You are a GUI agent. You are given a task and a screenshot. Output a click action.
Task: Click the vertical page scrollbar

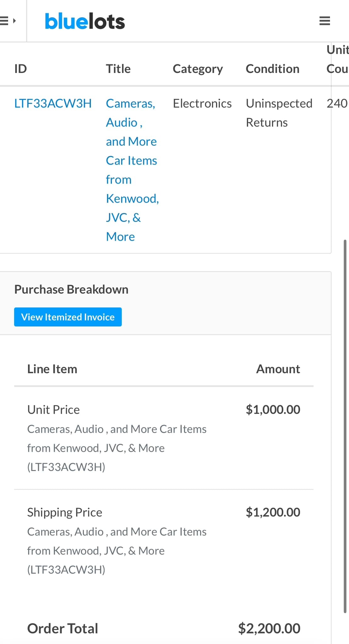(x=345, y=425)
